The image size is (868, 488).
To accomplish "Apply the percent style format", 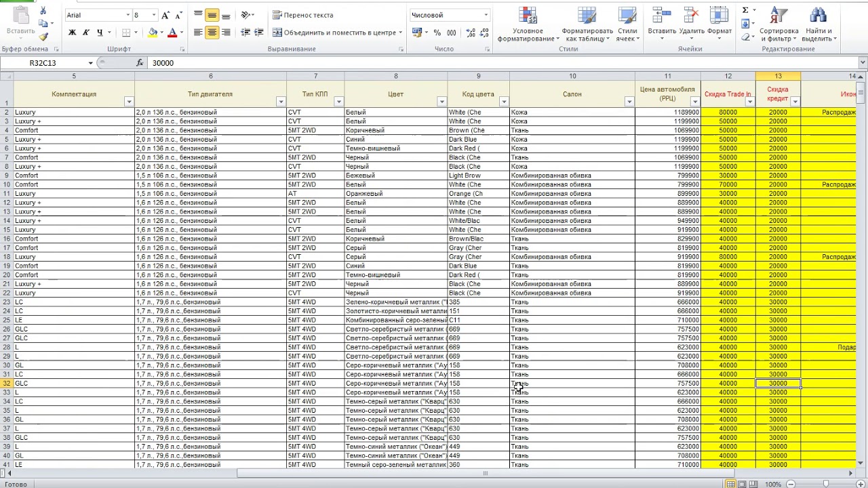I will pyautogui.click(x=437, y=33).
